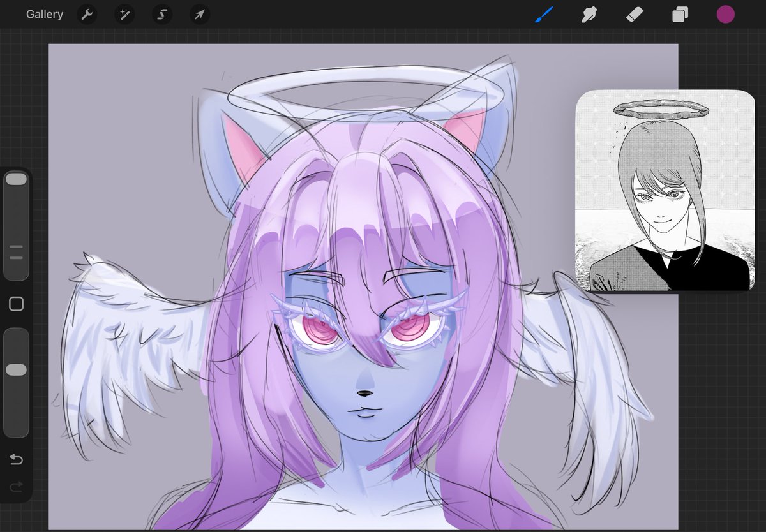Viewport: 766px width, 532px height.
Task: Open the Gallery
Action: (x=45, y=14)
